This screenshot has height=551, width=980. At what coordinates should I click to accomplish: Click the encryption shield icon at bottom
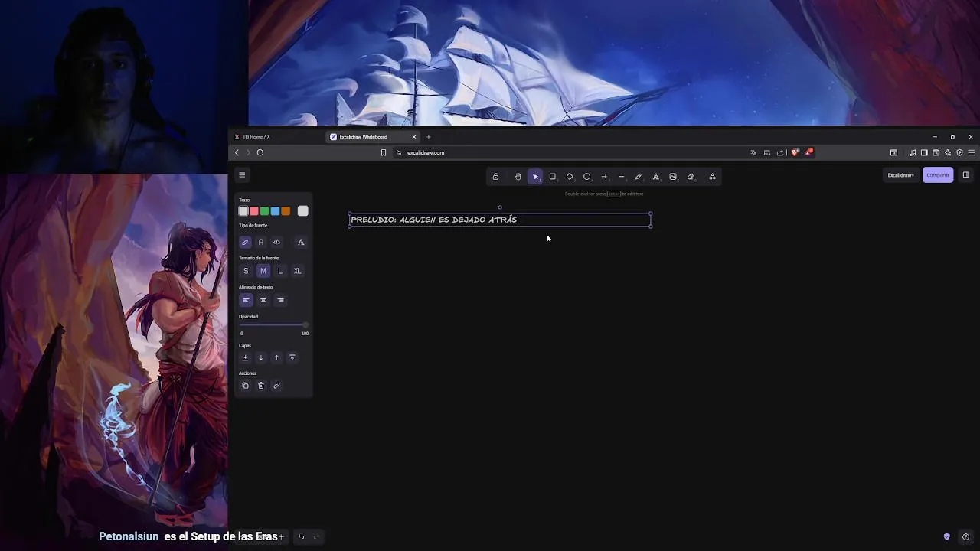[947, 536]
